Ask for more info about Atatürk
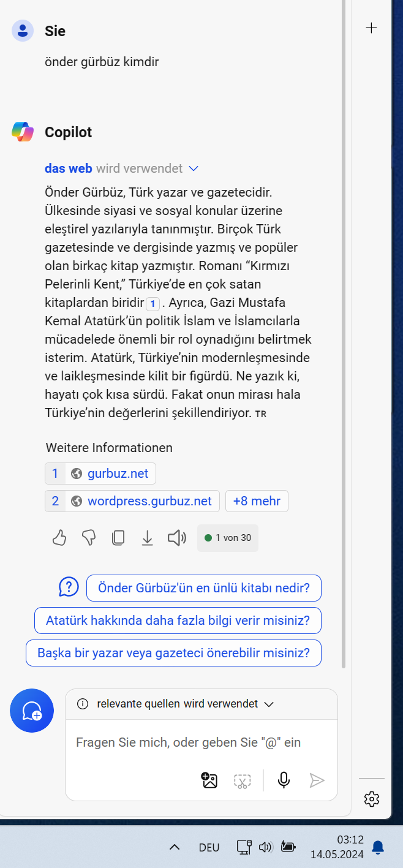Image resolution: width=403 pixels, height=868 pixels. point(178,621)
